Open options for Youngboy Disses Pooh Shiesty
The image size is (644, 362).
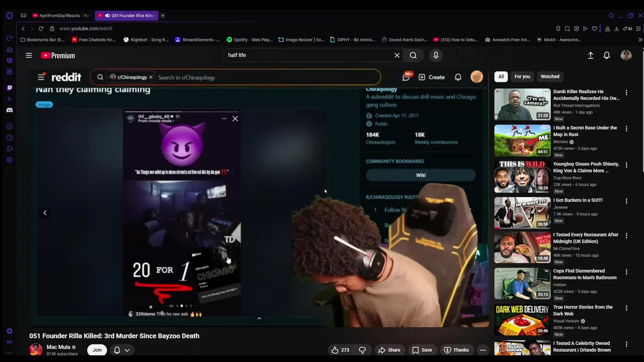626,165
